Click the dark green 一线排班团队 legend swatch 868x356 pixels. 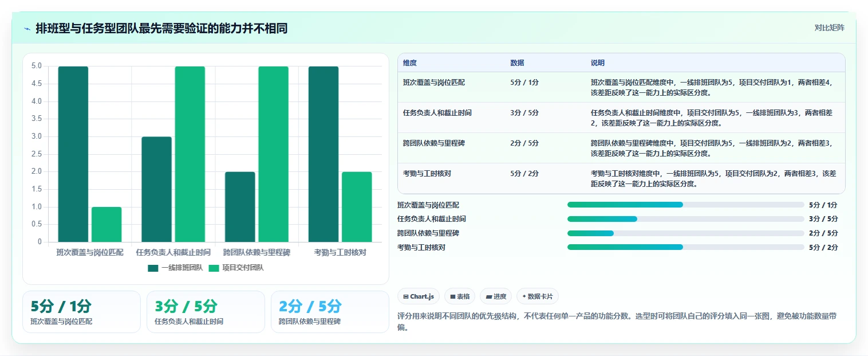pos(153,268)
